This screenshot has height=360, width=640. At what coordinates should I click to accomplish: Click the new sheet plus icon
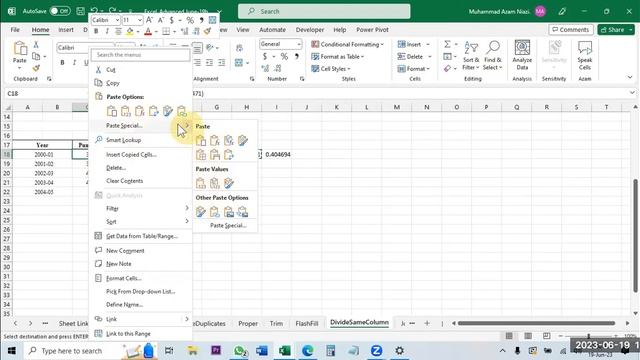(427, 323)
